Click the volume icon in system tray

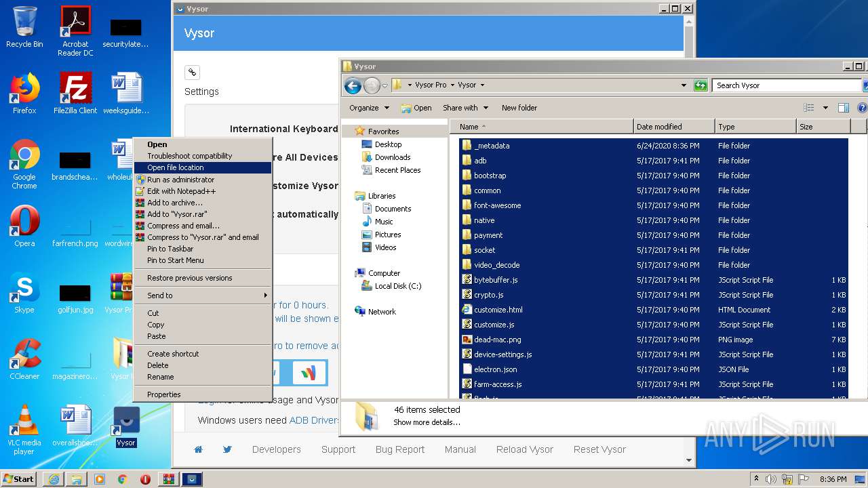(x=771, y=479)
